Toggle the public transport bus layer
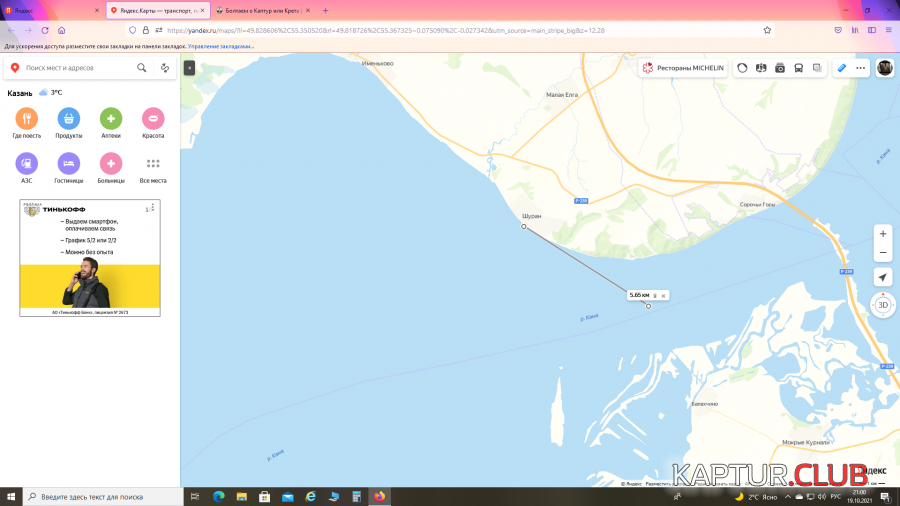This screenshot has height=506, width=900. tap(798, 68)
